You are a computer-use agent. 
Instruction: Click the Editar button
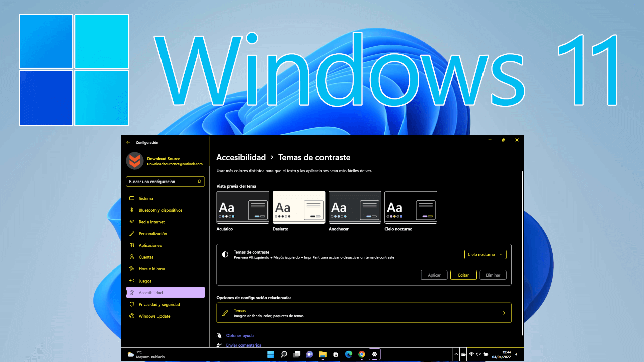click(463, 275)
